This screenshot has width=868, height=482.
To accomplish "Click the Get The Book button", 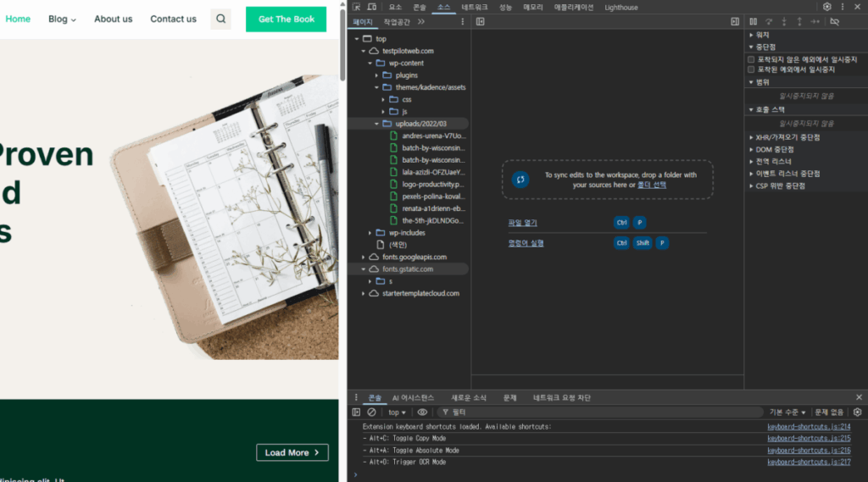I will 286,19.
